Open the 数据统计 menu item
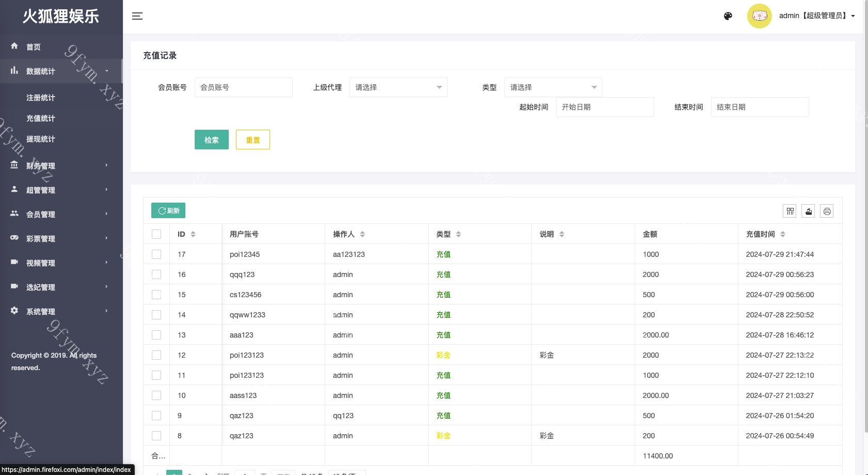868x475 pixels. point(61,71)
